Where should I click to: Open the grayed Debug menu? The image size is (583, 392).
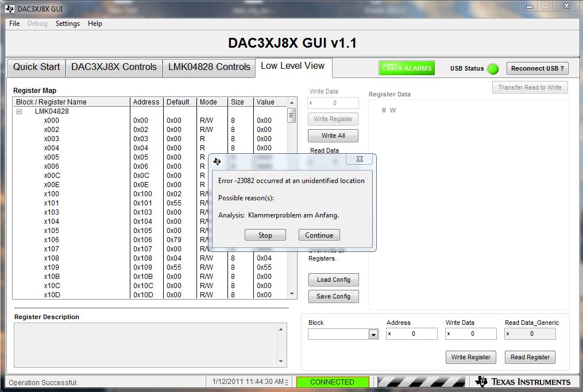click(x=37, y=24)
